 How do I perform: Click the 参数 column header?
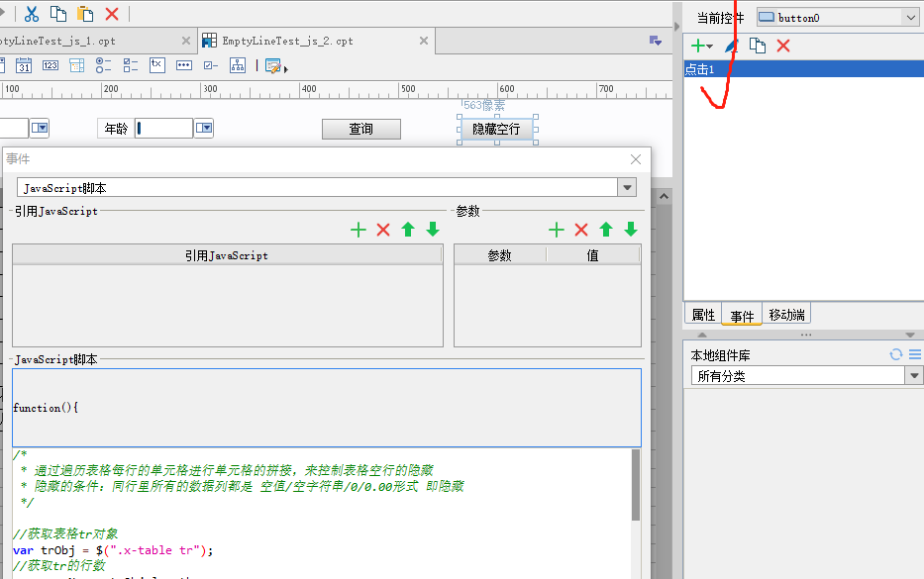(x=500, y=255)
